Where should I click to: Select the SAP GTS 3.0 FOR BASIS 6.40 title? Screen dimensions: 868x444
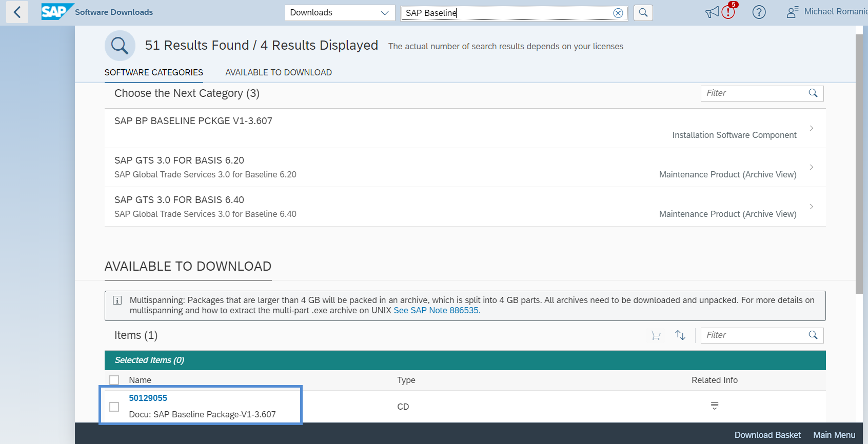coord(179,200)
